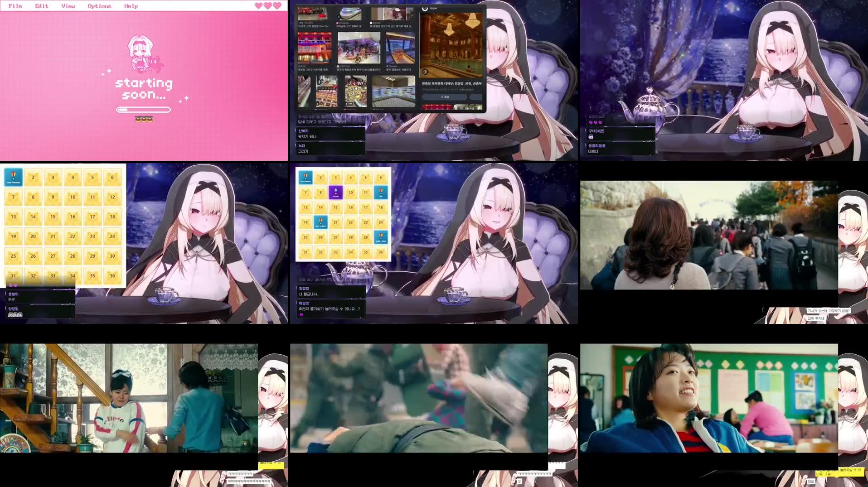Click the chat message from 구너0425
This screenshot has height=487, width=868.
tap(620, 134)
